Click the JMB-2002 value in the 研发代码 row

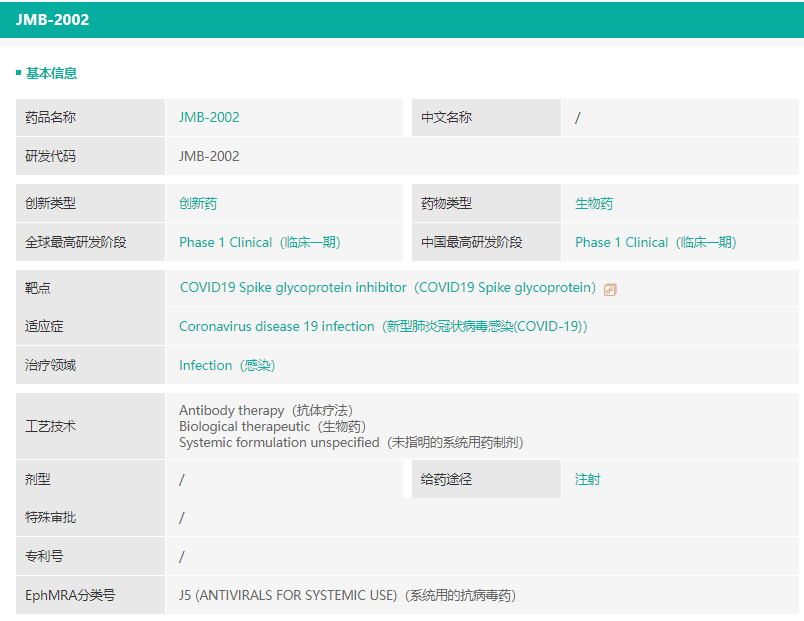pyautogui.click(x=209, y=156)
